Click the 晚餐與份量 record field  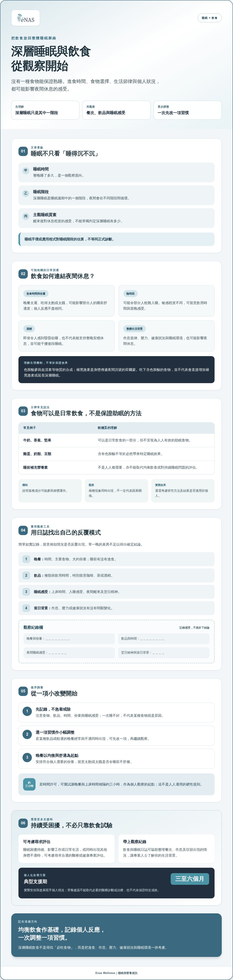pos(69,639)
